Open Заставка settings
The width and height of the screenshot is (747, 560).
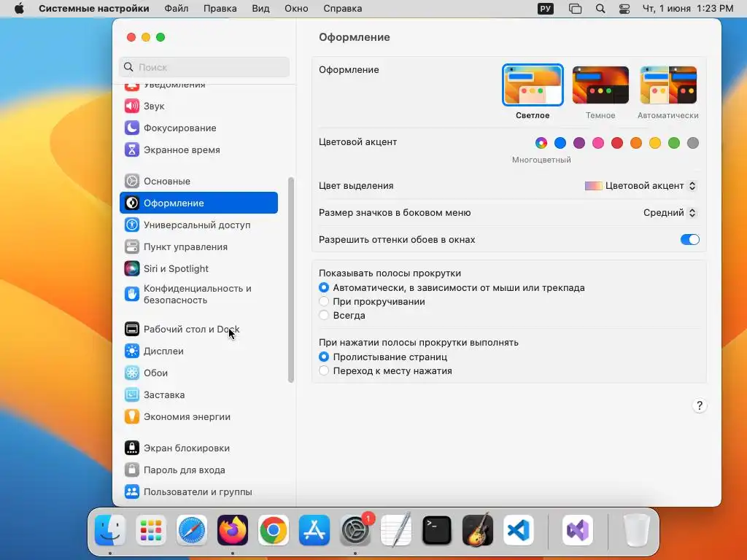pyautogui.click(x=198, y=394)
